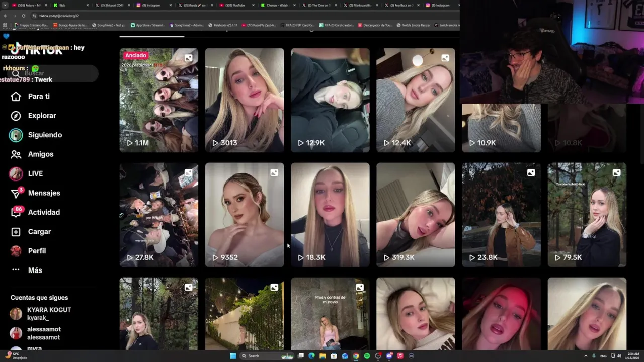Open Spotify from the taskbar

click(367, 356)
